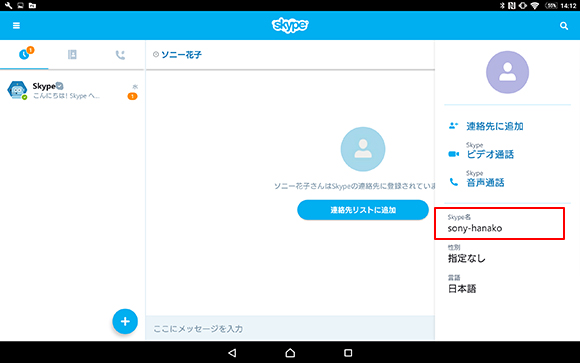Tap the phone handset icon
Image resolution: width=580 pixels, height=363 pixels.
tap(453, 182)
